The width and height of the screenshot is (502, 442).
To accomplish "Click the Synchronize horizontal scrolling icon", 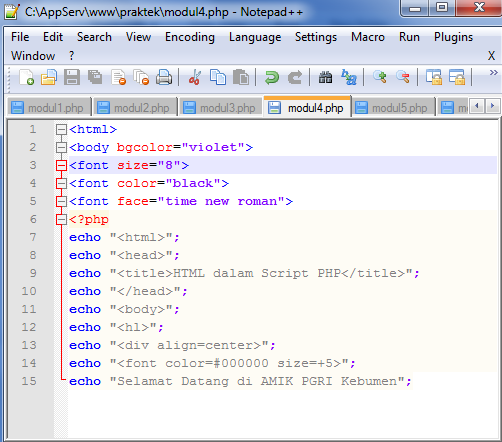I will point(457,77).
